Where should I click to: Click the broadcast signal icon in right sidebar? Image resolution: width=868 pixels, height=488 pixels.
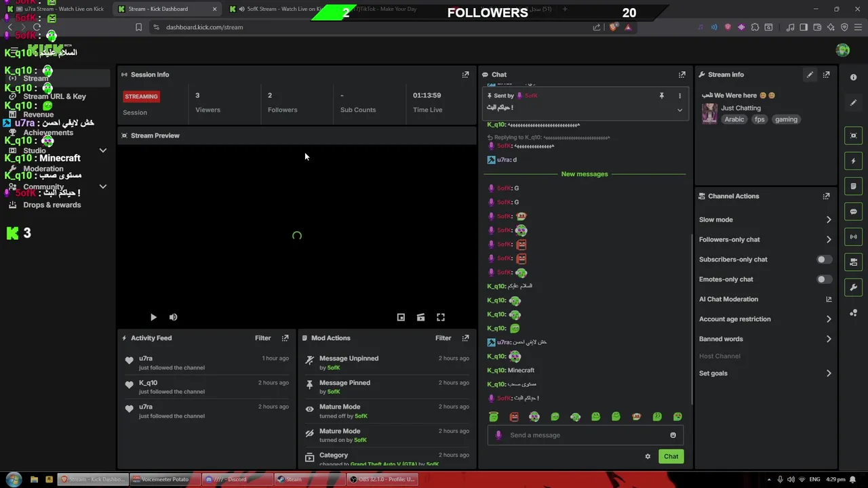853,237
